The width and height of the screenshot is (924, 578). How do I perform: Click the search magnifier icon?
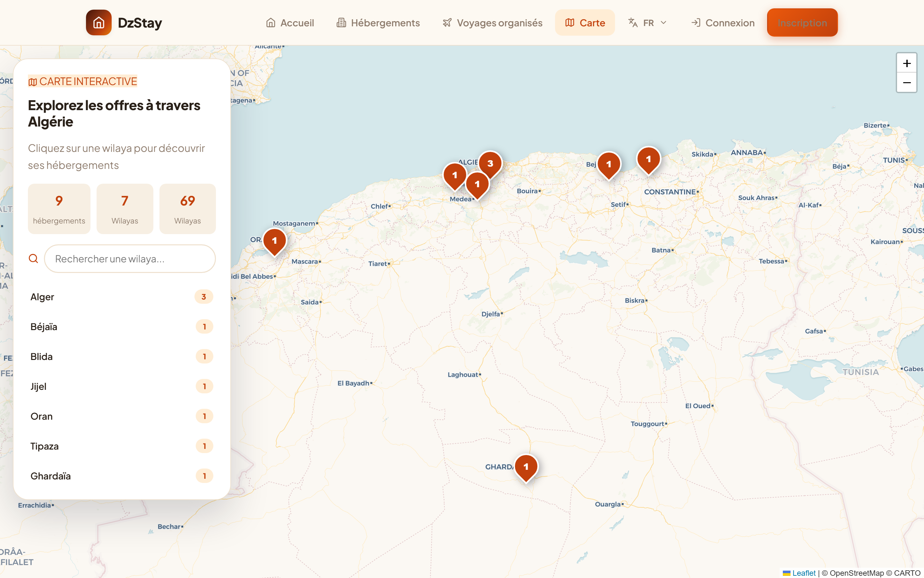(x=34, y=259)
